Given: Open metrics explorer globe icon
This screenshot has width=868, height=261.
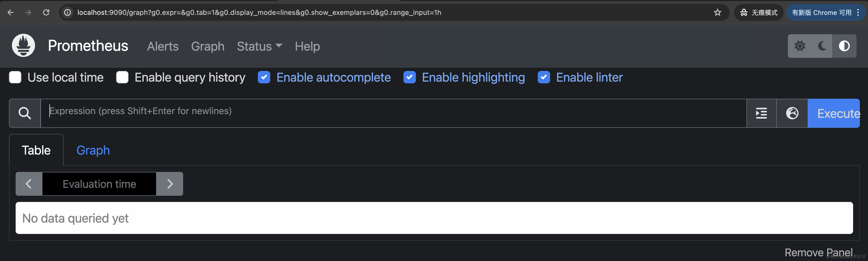Looking at the screenshot, I should [792, 113].
